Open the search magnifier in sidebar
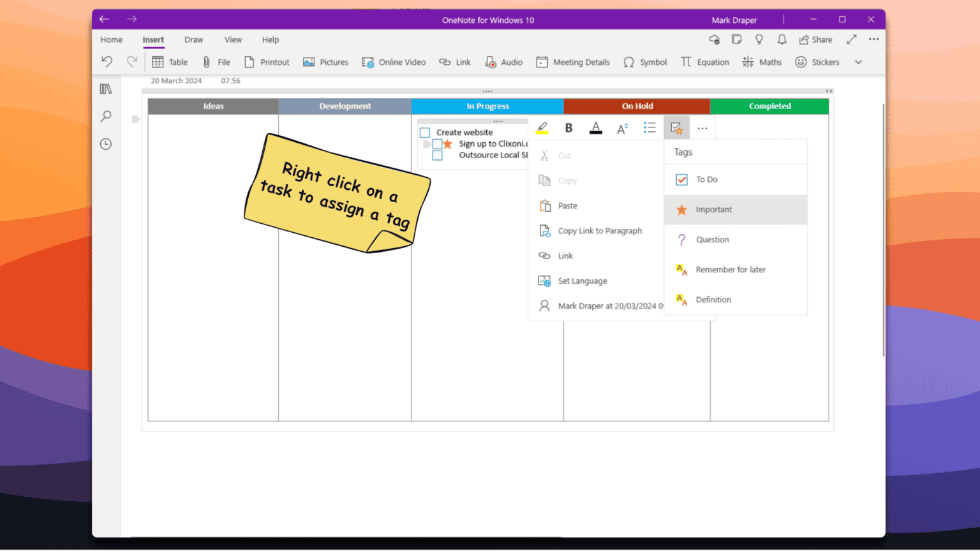This screenshot has height=551, width=980. point(106,116)
